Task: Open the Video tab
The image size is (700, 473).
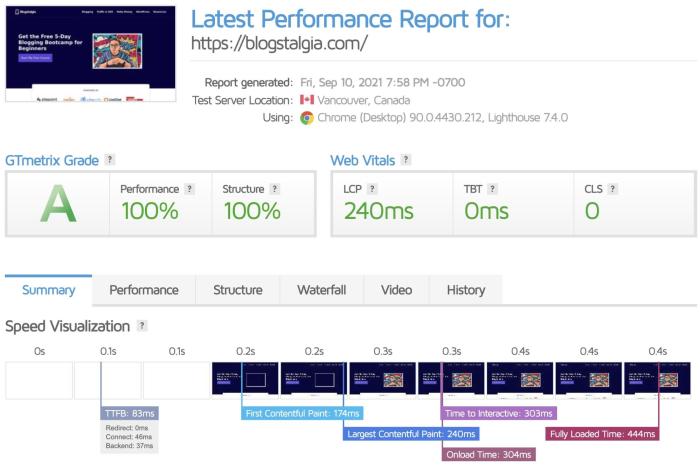Action: pyautogui.click(x=396, y=290)
